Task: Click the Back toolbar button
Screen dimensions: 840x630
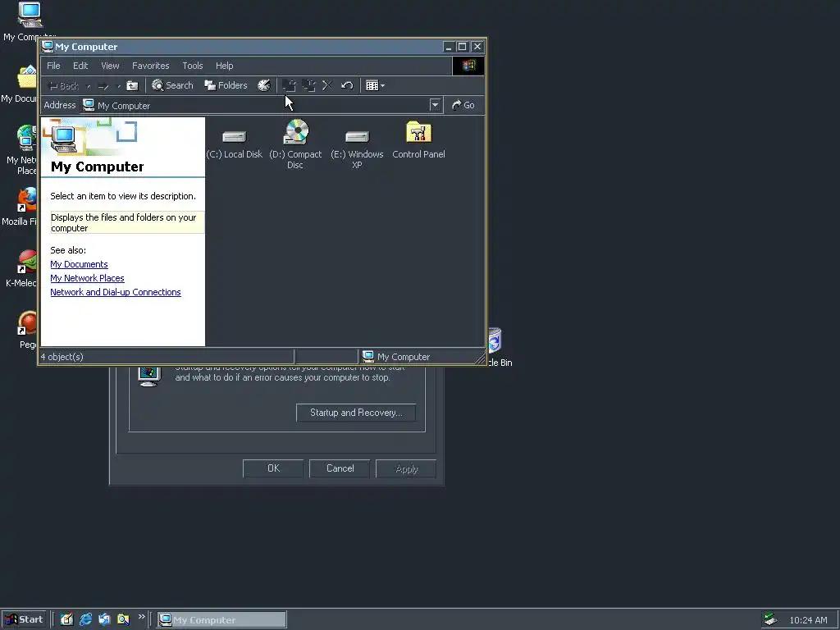Action: click(64, 85)
